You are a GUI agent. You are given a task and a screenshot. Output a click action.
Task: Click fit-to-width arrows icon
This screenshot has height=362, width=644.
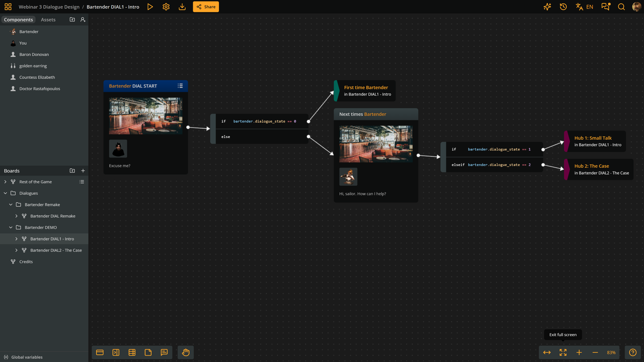coord(547,352)
